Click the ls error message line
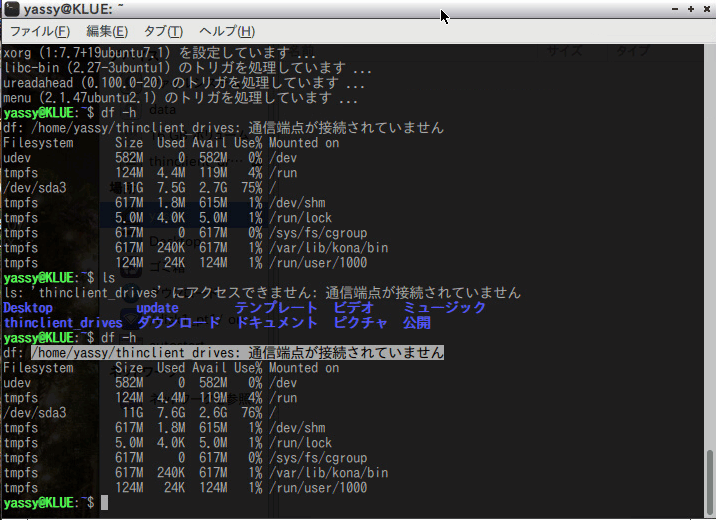 [262, 293]
